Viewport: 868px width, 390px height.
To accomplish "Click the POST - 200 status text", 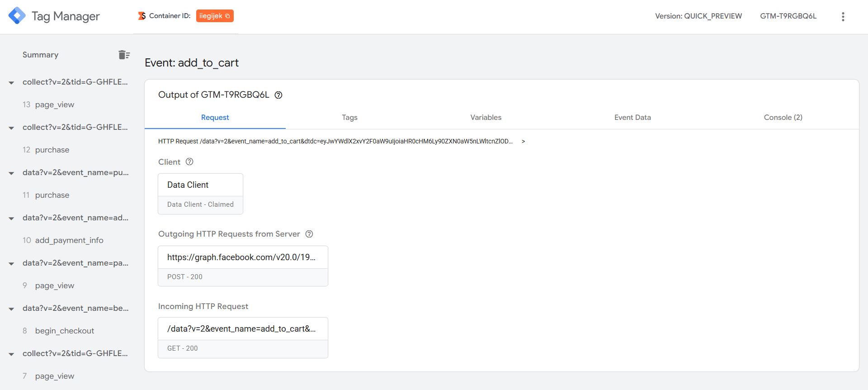I will pyautogui.click(x=185, y=277).
